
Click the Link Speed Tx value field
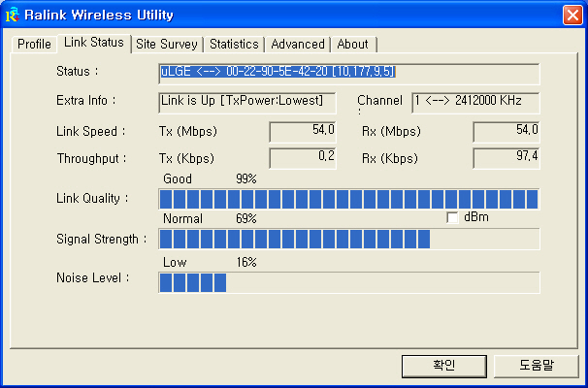(302, 131)
